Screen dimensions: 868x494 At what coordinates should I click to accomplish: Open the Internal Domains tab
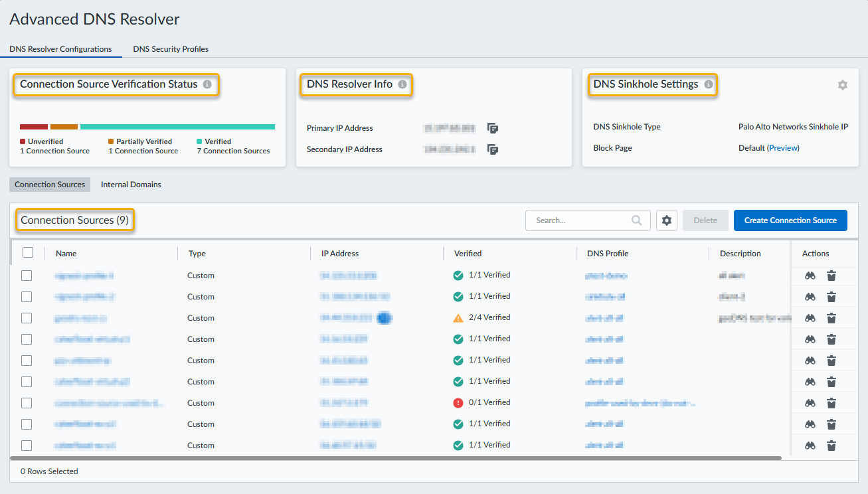pos(131,185)
